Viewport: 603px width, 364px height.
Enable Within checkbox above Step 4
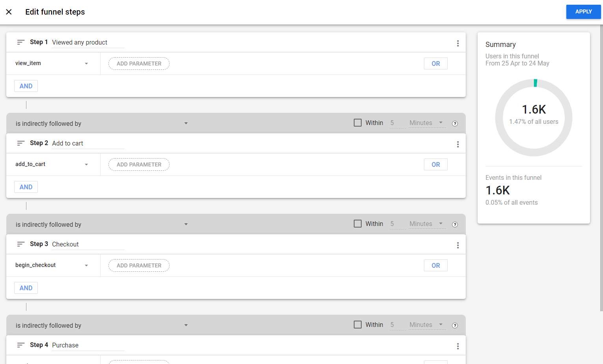pyautogui.click(x=358, y=325)
